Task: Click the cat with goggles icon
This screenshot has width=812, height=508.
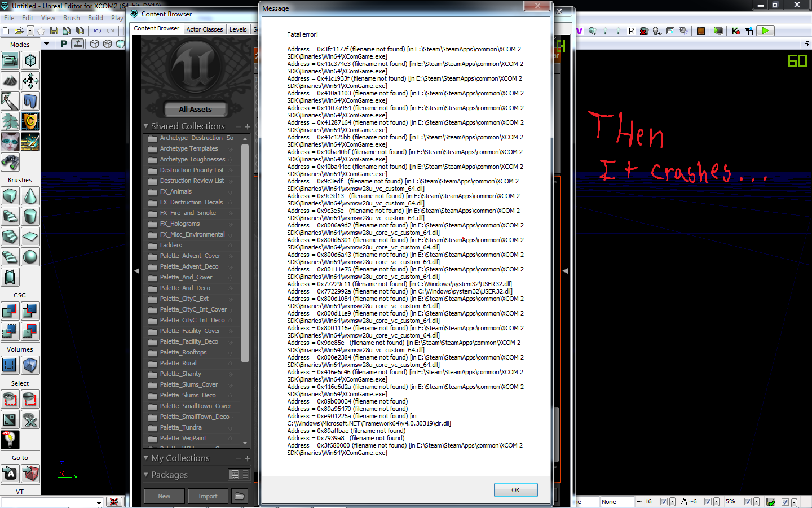Action: click(x=10, y=142)
